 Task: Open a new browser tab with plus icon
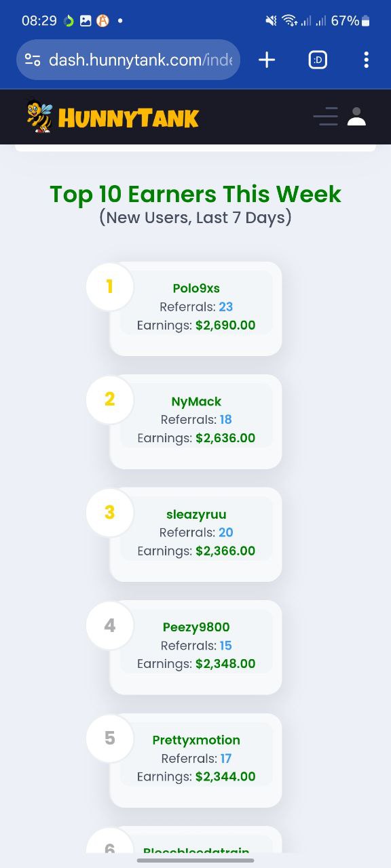(x=267, y=60)
